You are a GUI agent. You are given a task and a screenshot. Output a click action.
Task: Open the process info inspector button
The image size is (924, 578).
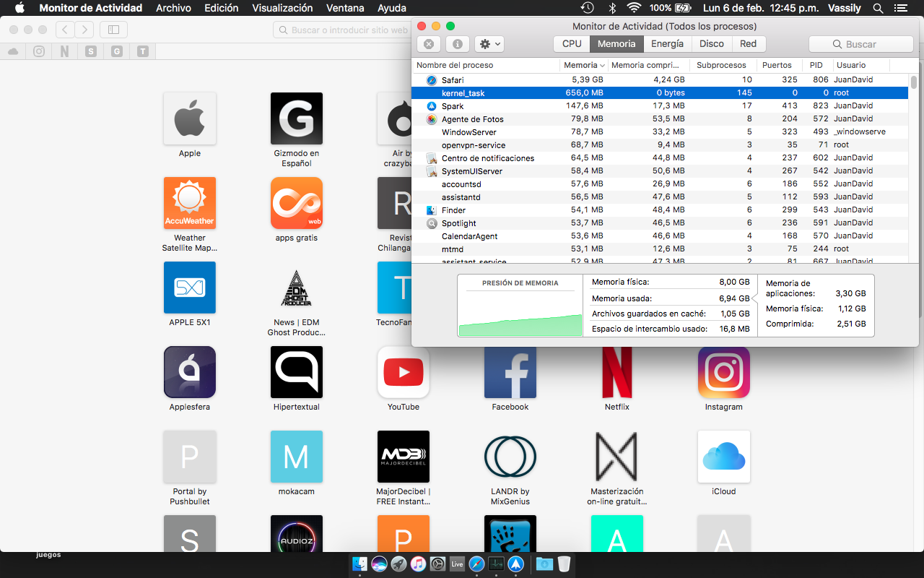click(x=457, y=44)
